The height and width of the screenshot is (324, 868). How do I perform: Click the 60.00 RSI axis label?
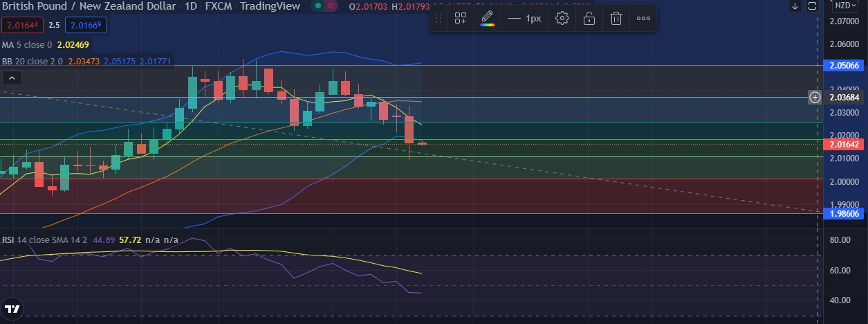click(x=840, y=270)
